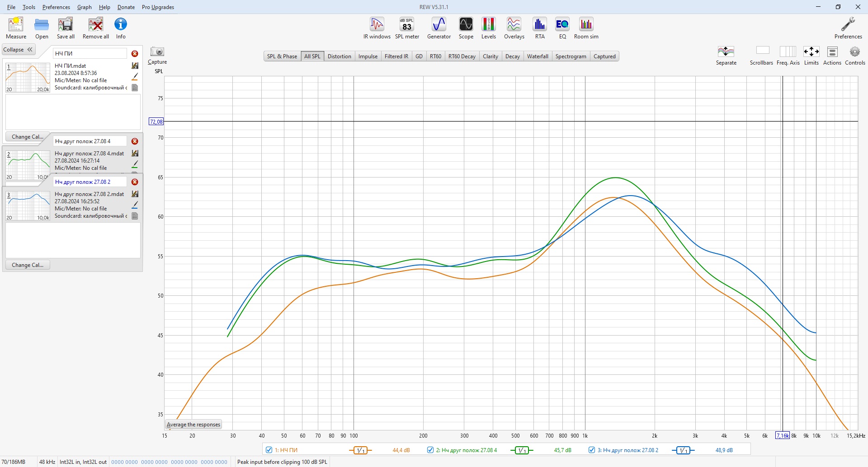Open IR windows settings
868x467 pixels.
[x=377, y=28]
